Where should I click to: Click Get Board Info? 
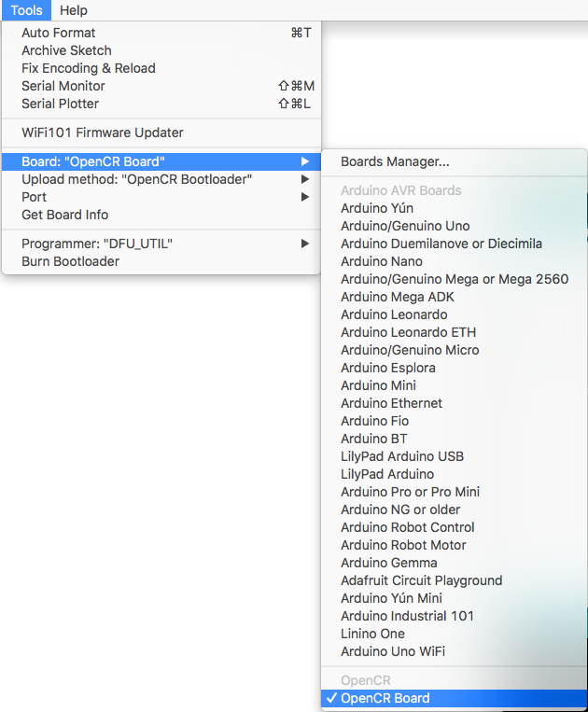[161, 215]
